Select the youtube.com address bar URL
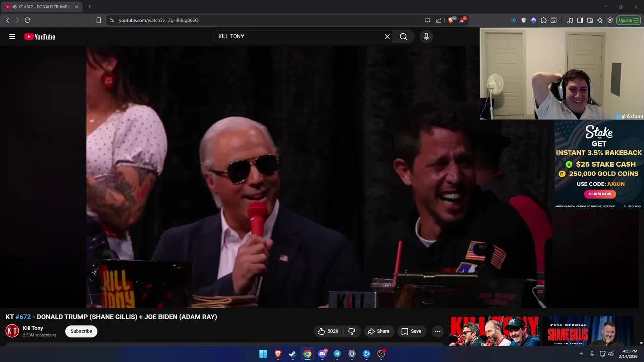 [159, 20]
